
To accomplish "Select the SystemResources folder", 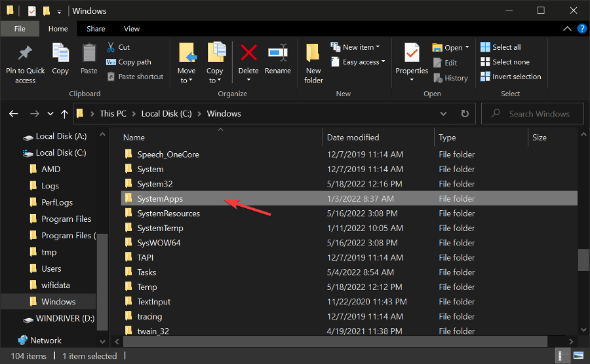I will 349,213.
